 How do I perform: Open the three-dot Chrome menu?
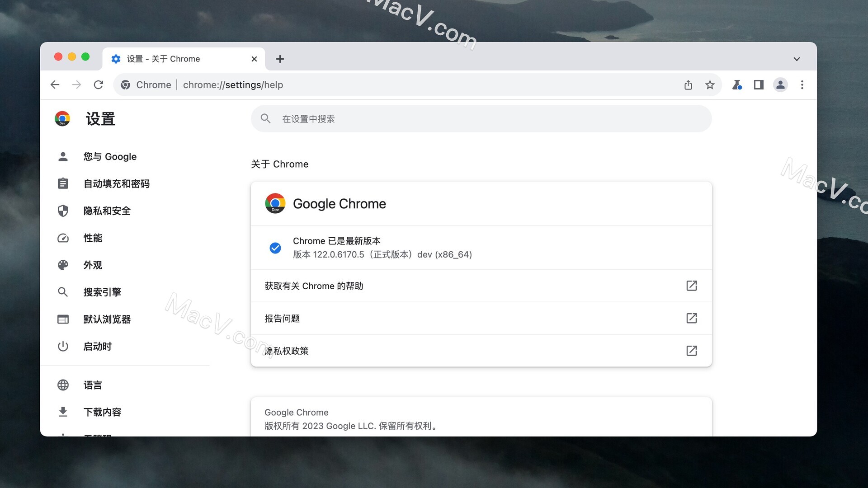(802, 85)
